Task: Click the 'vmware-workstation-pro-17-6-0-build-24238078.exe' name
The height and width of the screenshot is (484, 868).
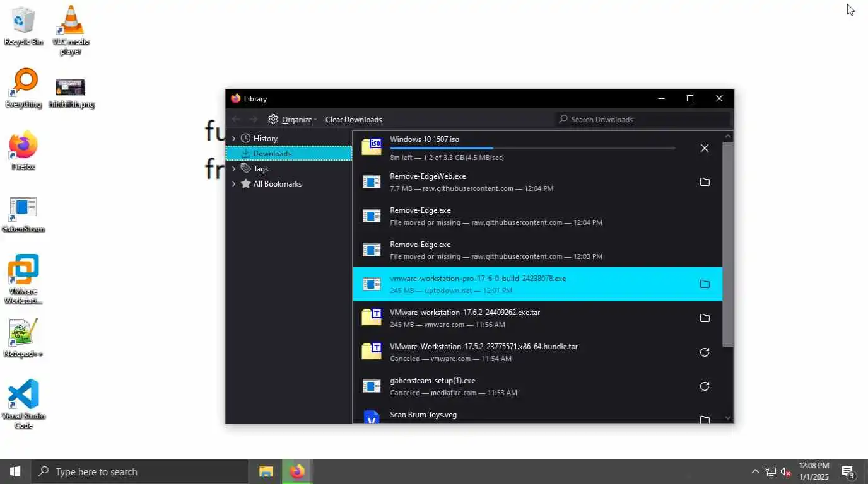Action: (478, 279)
